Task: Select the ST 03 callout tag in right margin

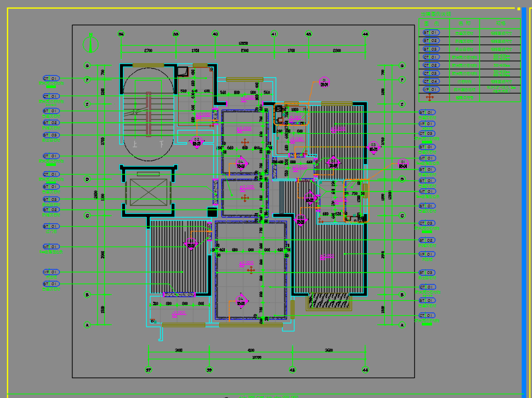Action: tap(427, 272)
